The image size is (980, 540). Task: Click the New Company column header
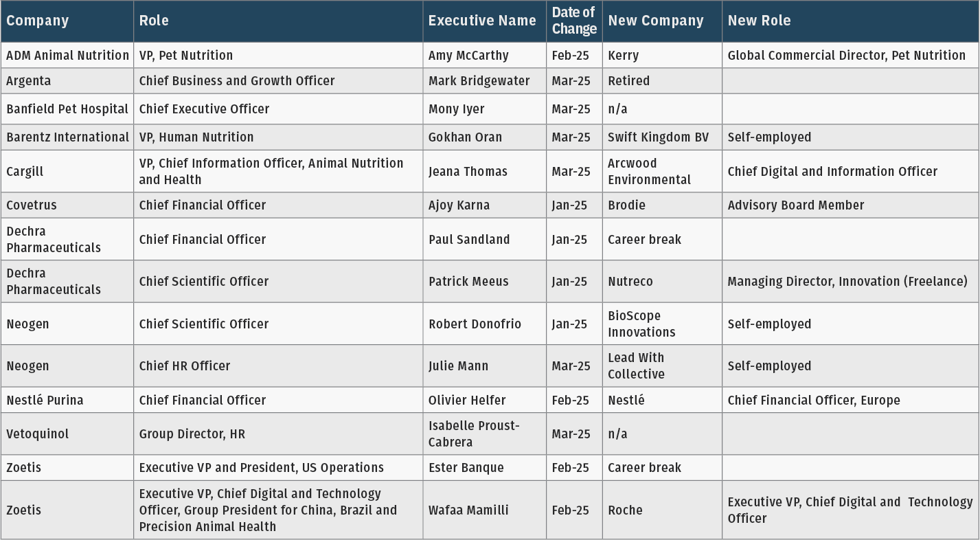tap(656, 21)
